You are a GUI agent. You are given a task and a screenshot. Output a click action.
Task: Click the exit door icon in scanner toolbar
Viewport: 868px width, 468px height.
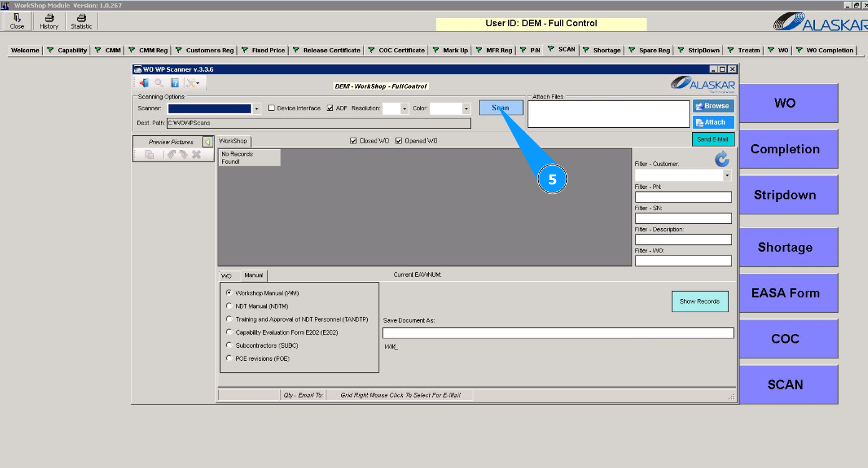144,83
